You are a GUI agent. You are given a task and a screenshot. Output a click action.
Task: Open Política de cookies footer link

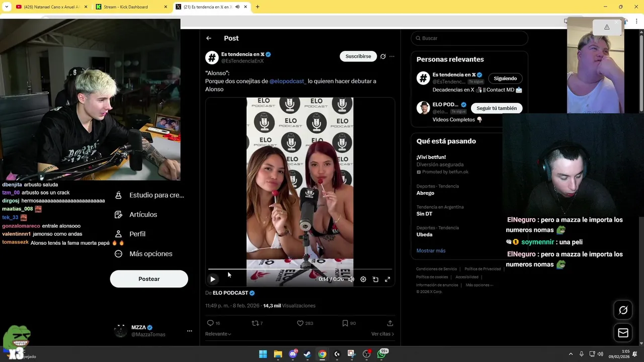click(x=432, y=277)
